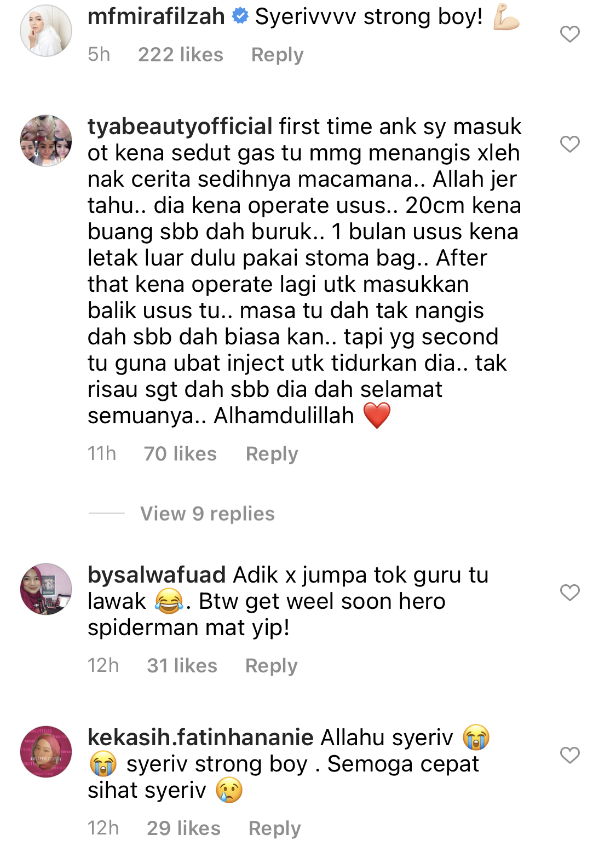Reply to bysalwafuad's comment
The height and width of the screenshot is (858, 616).
pyautogui.click(x=271, y=666)
